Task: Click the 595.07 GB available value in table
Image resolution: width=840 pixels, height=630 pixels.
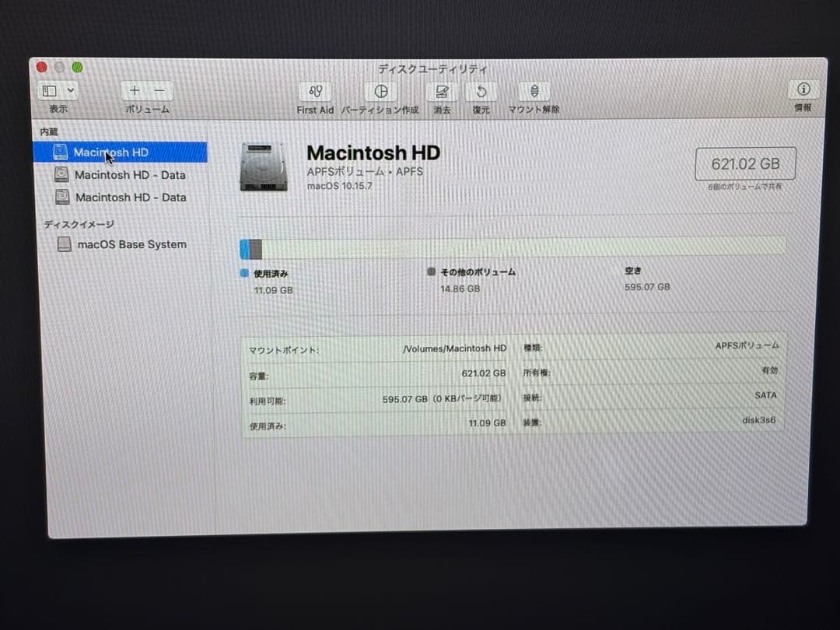Action: point(442,398)
